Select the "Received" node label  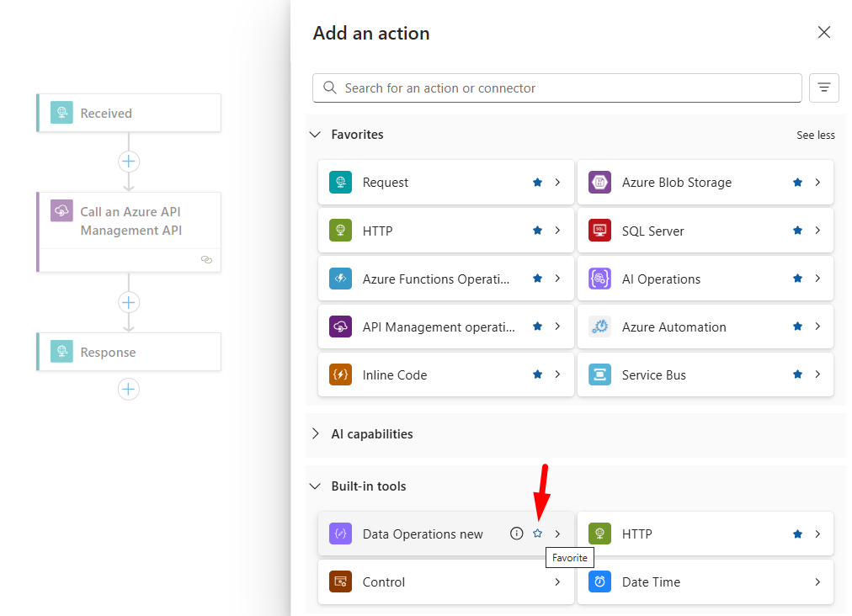106,113
